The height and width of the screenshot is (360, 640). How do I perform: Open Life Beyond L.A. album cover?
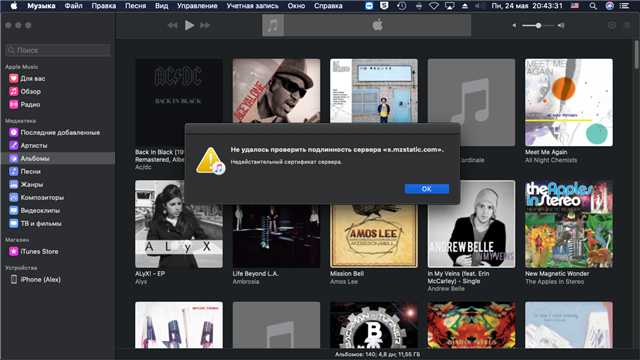pos(276,236)
